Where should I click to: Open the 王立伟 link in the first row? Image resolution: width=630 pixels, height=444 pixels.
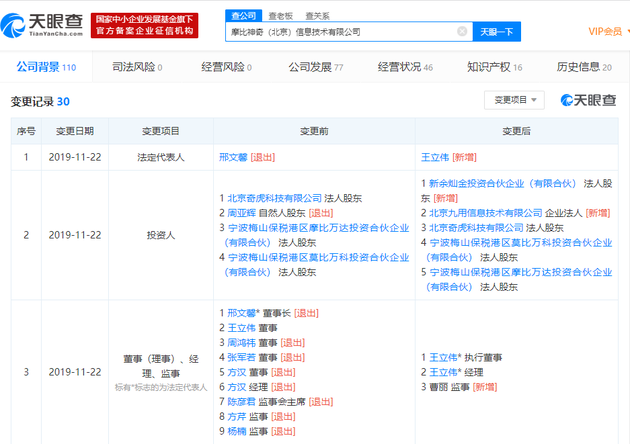[x=435, y=158]
